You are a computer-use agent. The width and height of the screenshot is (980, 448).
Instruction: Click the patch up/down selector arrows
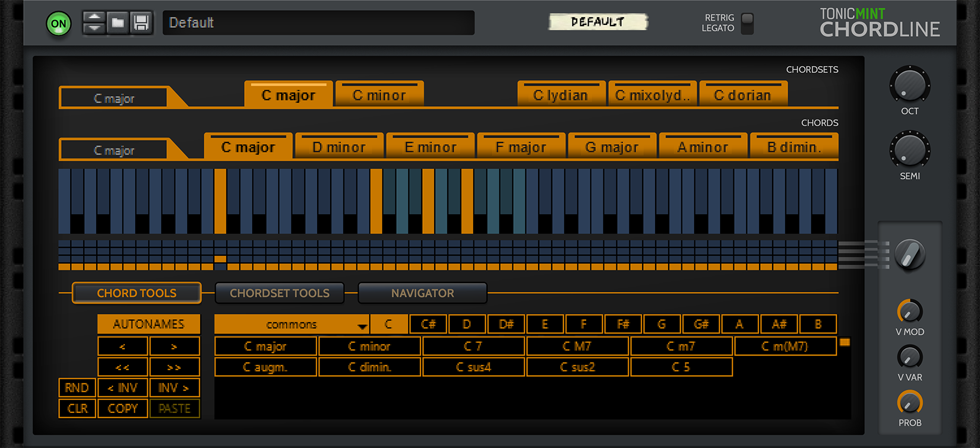click(x=94, y=23)
